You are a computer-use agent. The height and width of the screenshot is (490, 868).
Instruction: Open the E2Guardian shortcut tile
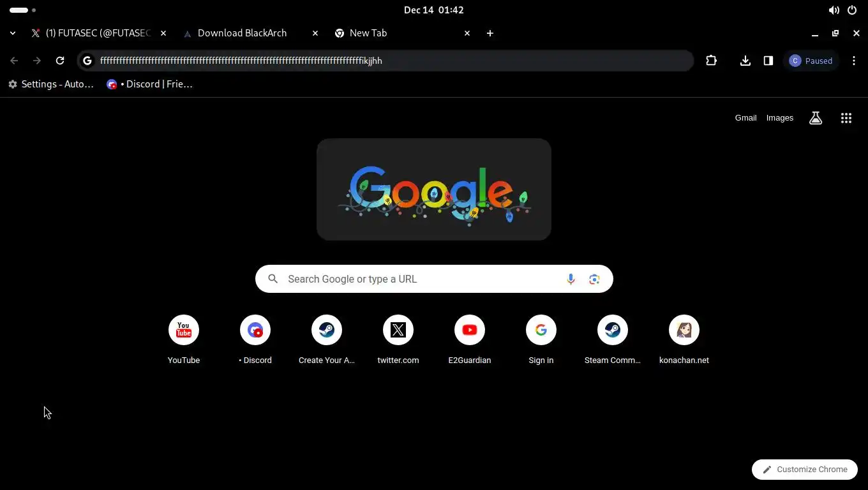(x=470, y=340)
